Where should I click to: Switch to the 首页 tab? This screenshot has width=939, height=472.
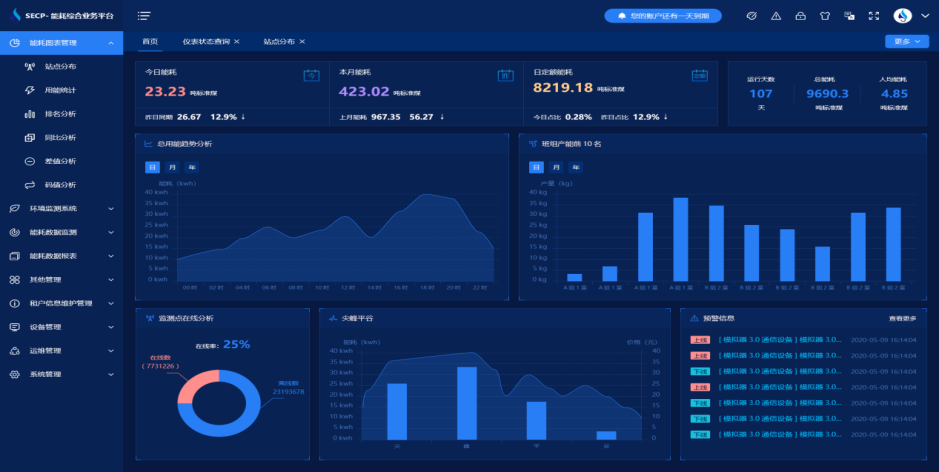click(x=150, y=41)
